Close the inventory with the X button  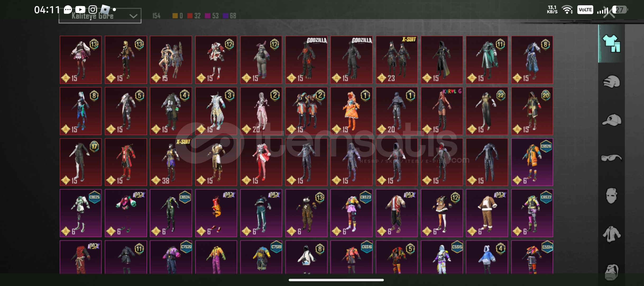(x=609, y=13)
